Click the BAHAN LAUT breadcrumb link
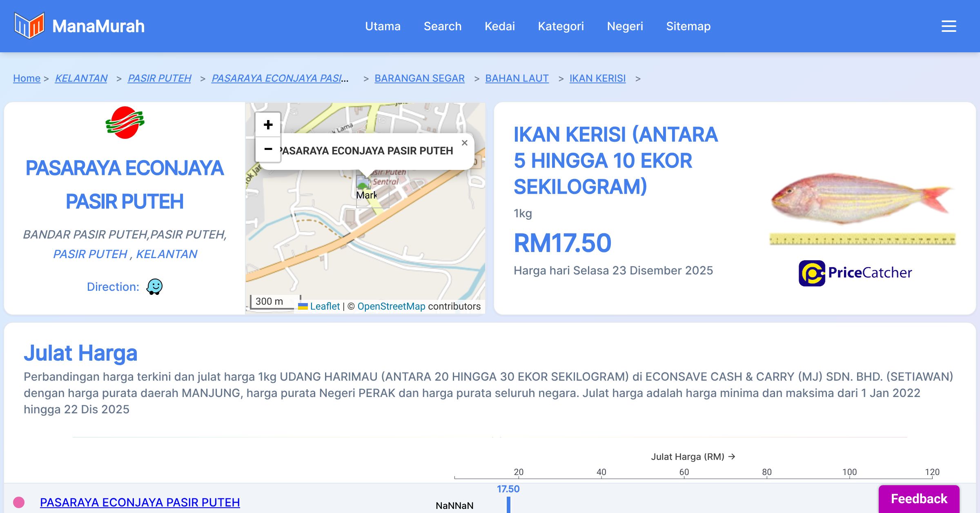 [x=517, y=78]
